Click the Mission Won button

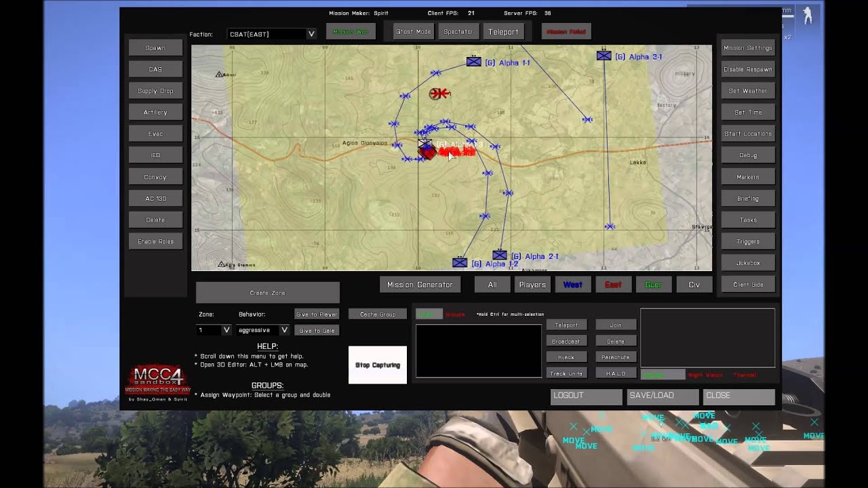tap(351, 32)
